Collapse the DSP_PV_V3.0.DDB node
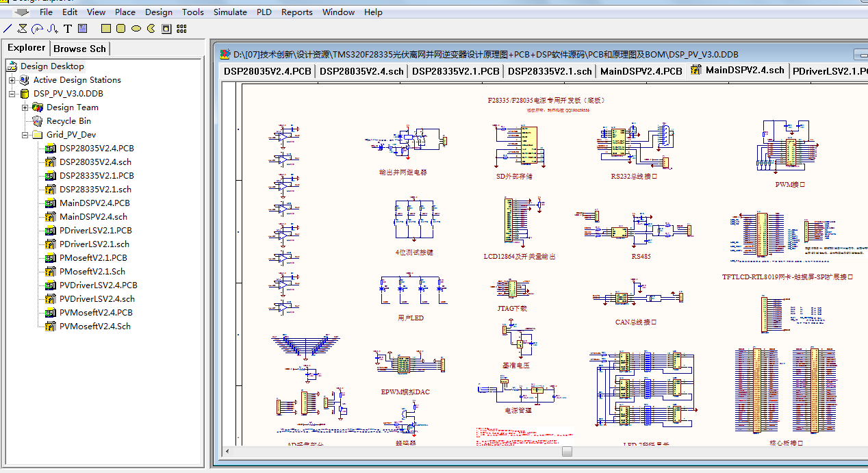Screen dimensions: 868x473 click(12, 94)
